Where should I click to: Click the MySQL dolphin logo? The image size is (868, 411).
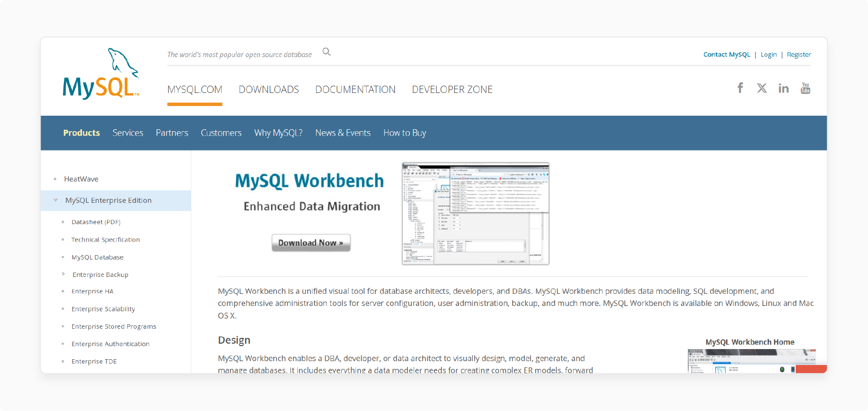[101, 74]
